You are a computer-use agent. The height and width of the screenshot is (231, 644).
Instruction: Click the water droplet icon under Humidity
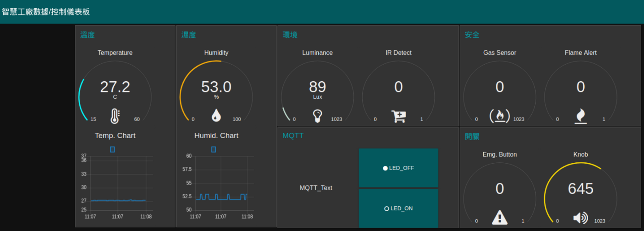tap(216, 115)
